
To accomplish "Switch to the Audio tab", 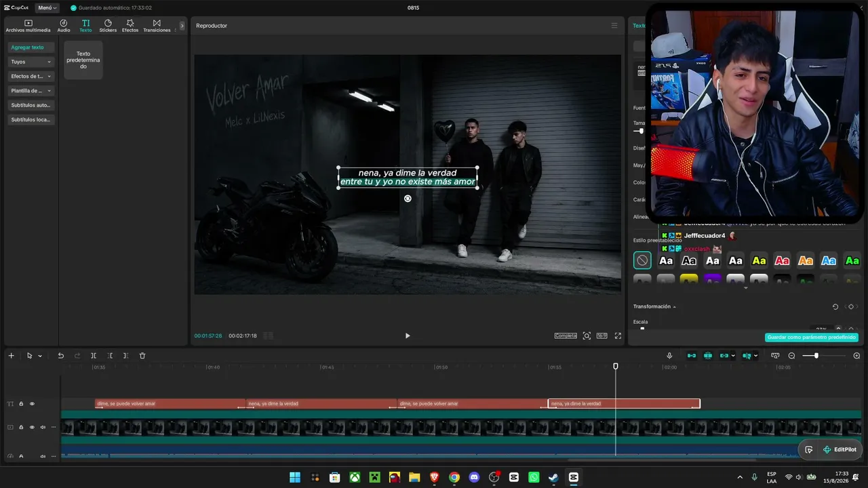I will [x=64, y=26].
